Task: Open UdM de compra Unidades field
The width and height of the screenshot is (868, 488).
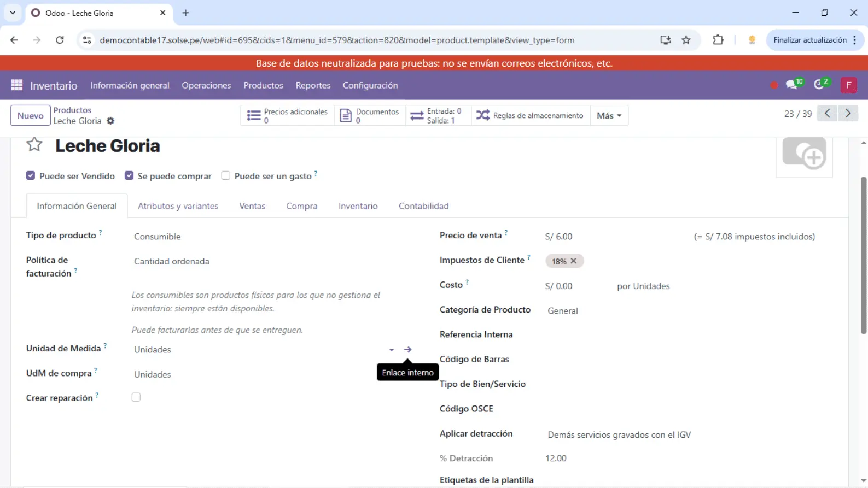Action: pos(273,374)
